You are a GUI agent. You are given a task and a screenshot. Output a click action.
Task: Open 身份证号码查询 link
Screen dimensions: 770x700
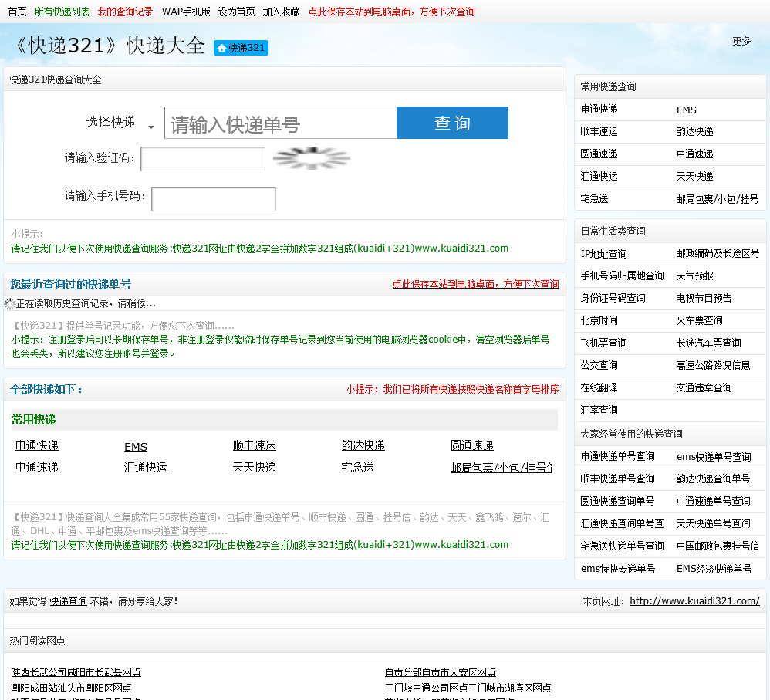[613, 298]
